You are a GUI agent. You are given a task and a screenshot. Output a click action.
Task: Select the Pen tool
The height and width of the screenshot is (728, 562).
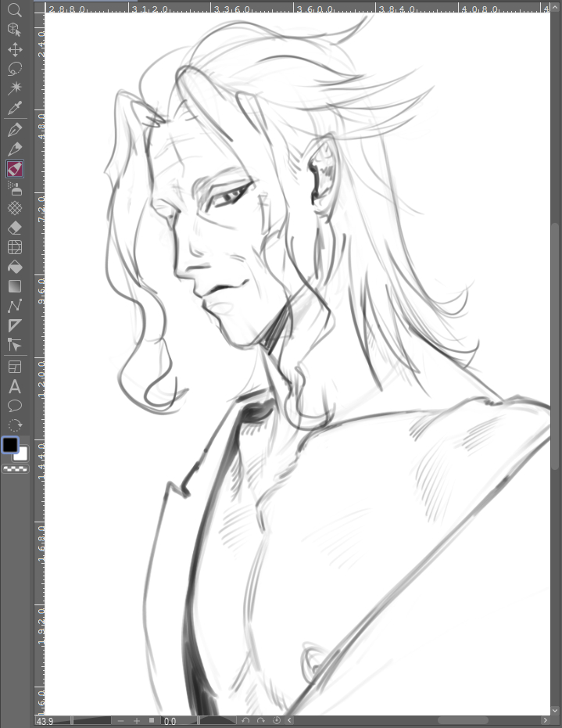(14, 129)
